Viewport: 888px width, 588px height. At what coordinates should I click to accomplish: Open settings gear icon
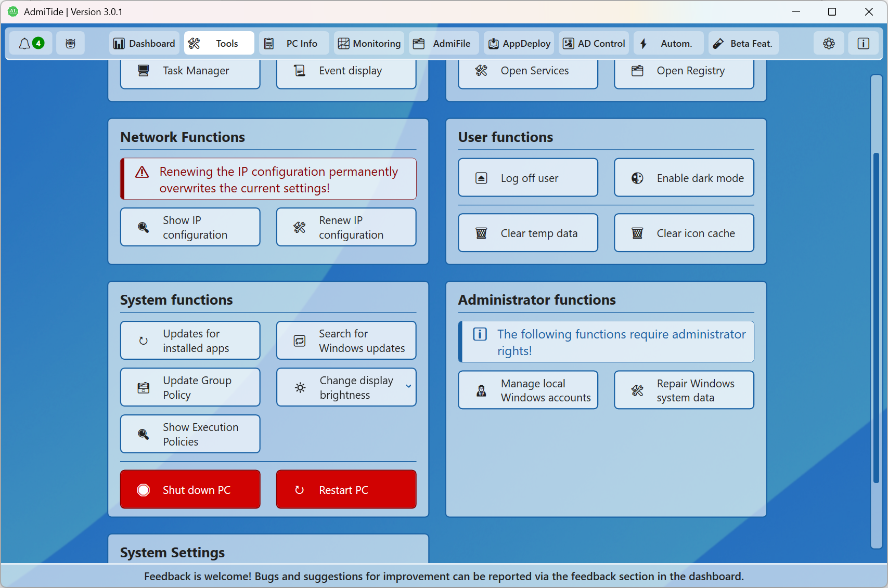829,44
